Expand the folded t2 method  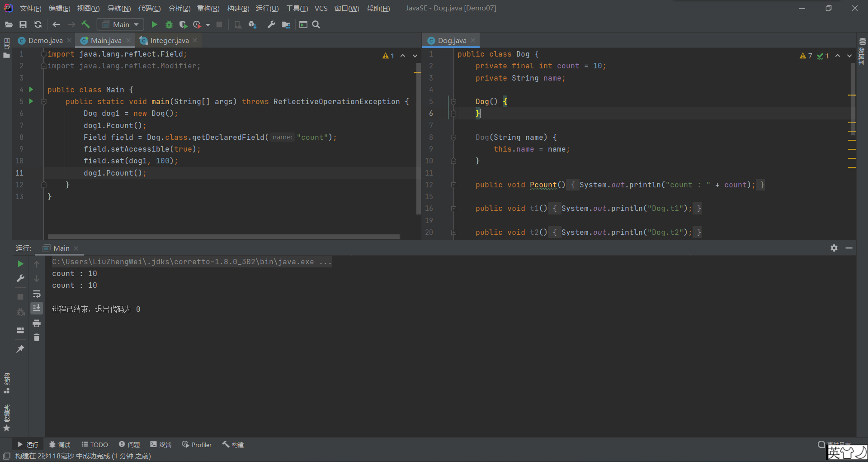coord(453,232)
